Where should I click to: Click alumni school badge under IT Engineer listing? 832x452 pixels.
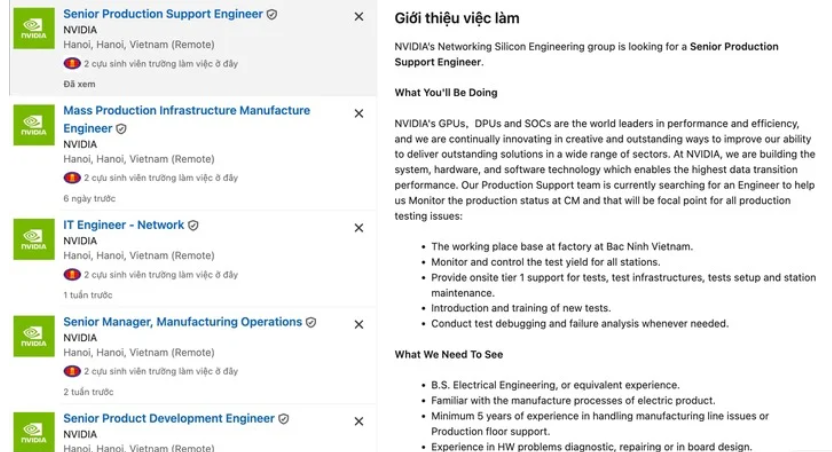pos(72,275)
